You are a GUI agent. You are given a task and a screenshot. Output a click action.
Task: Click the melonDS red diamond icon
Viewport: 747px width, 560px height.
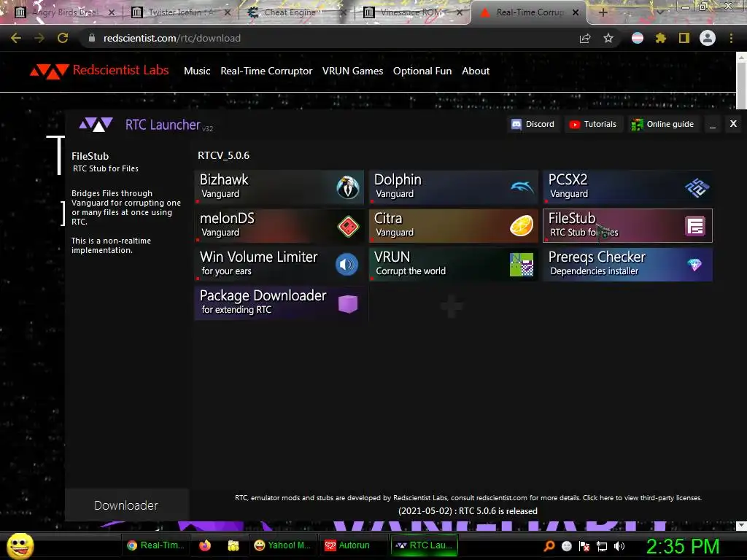[x=348, y=226]
